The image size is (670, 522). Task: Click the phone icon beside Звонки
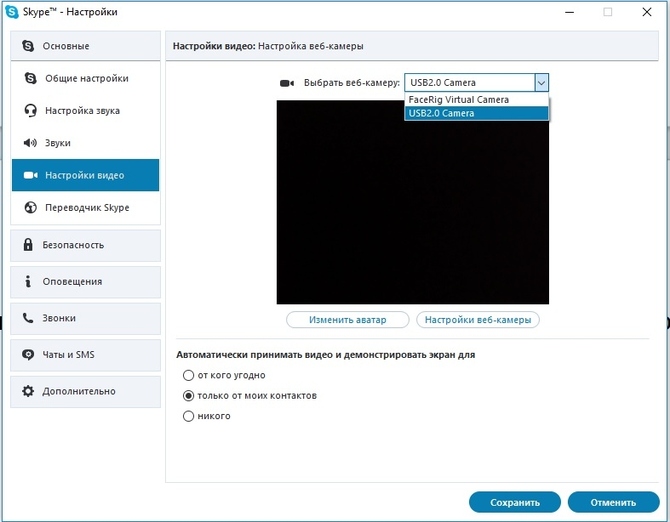pos(28,318)
